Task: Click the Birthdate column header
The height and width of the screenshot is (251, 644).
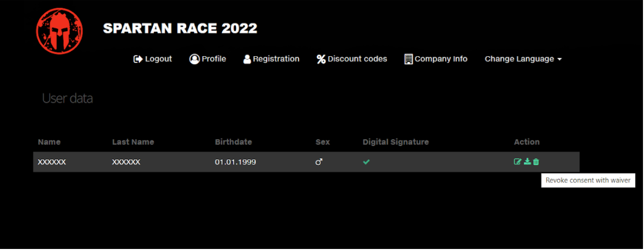Action: tap(233, 142)
